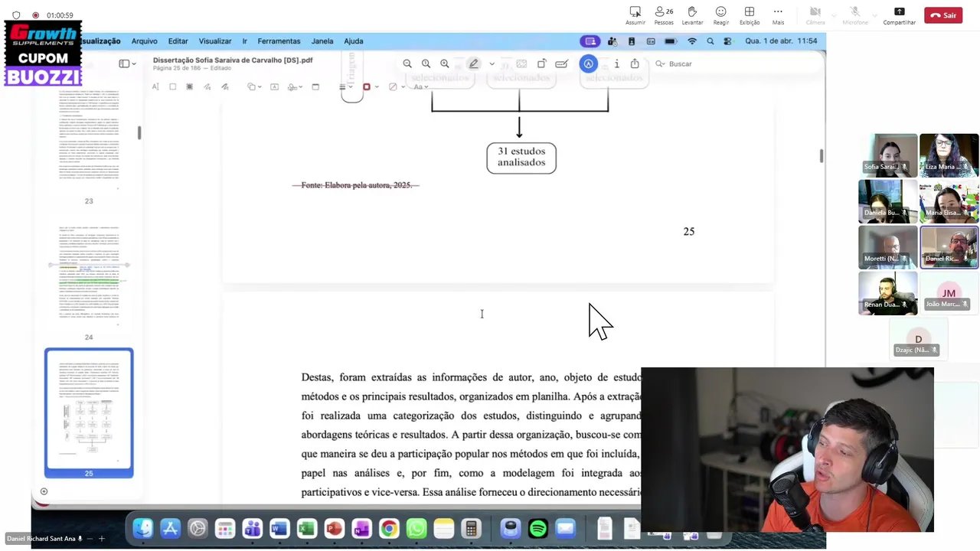The height and width of the screenshot is (551, 980).
Task: Open the Ferramentas menu
Action: coord(279,41)
